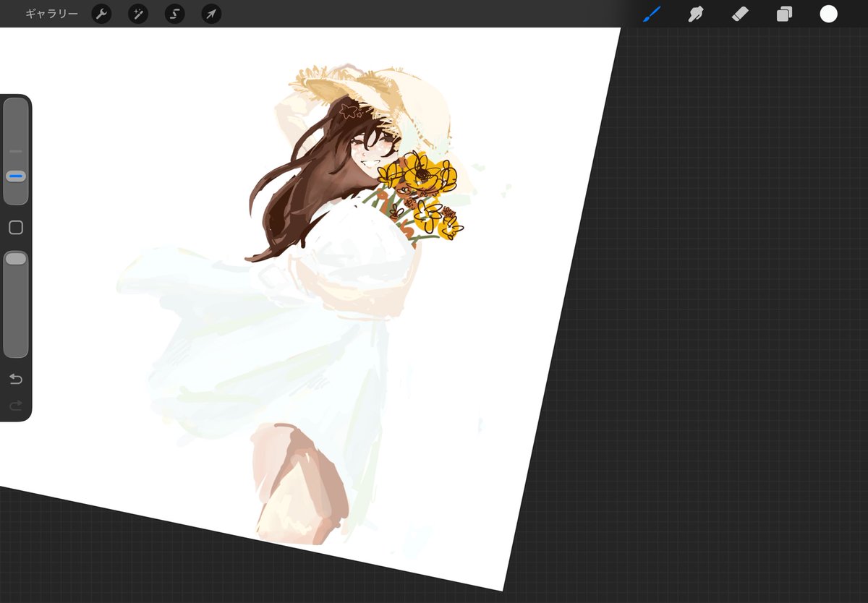
Task: Open the ギャラリー gallery
Action: pos(51,14)
